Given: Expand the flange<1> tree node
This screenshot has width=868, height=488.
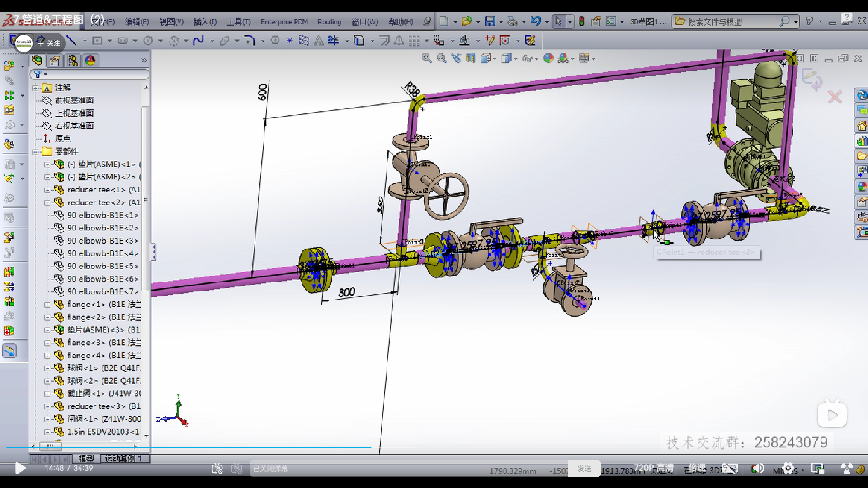Looking at the screenshot, I should tap(47, 305).
